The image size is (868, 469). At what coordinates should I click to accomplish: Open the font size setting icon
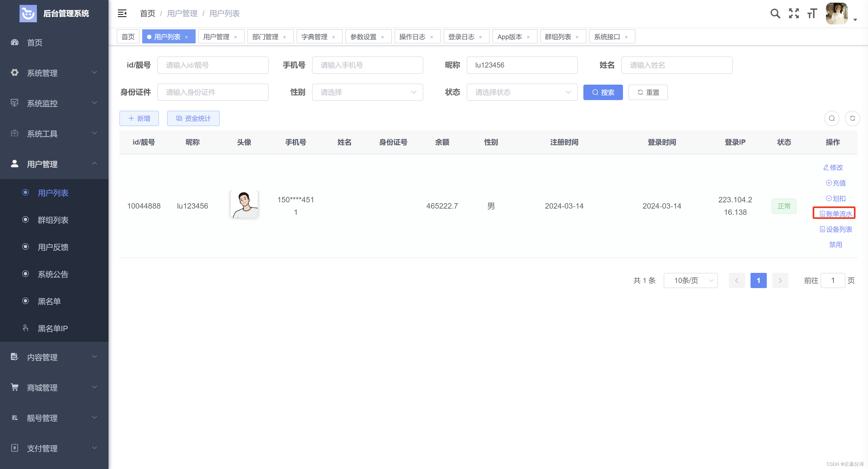click(812, 14)
